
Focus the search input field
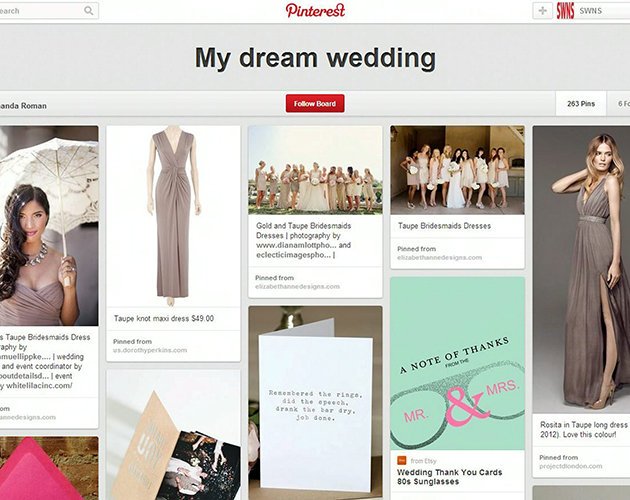pos(40,11)
